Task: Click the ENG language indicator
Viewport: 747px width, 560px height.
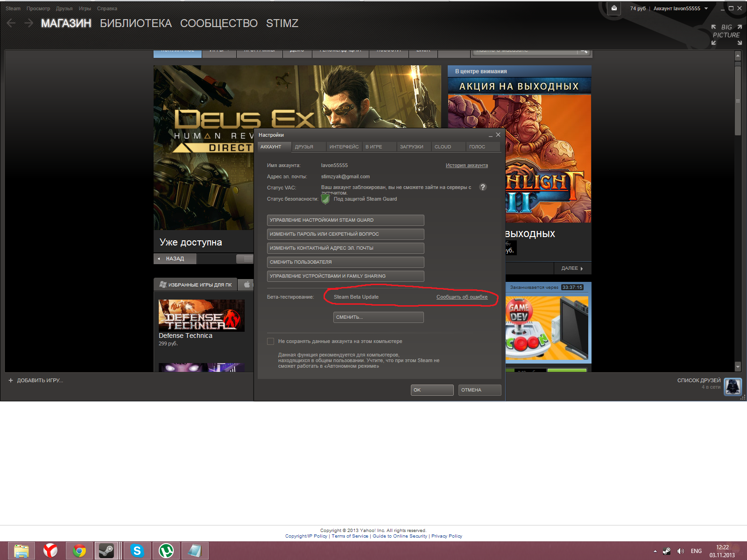Action: point(696,551)
